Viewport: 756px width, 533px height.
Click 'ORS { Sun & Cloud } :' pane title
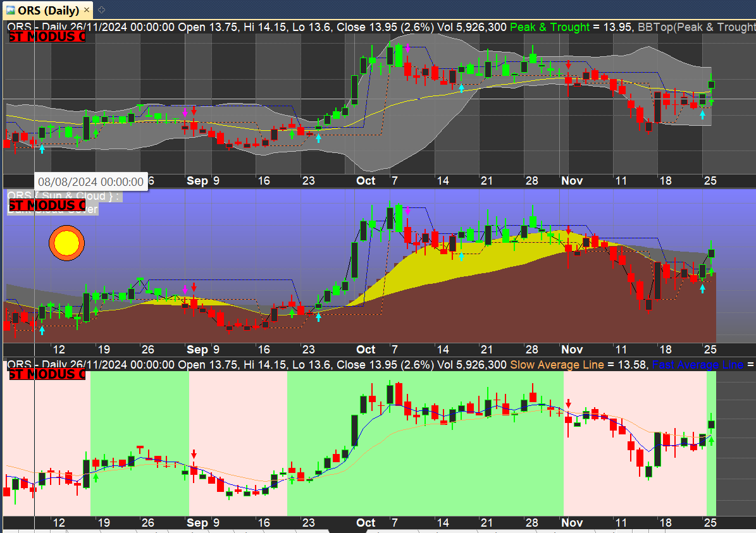pos(63,195)
